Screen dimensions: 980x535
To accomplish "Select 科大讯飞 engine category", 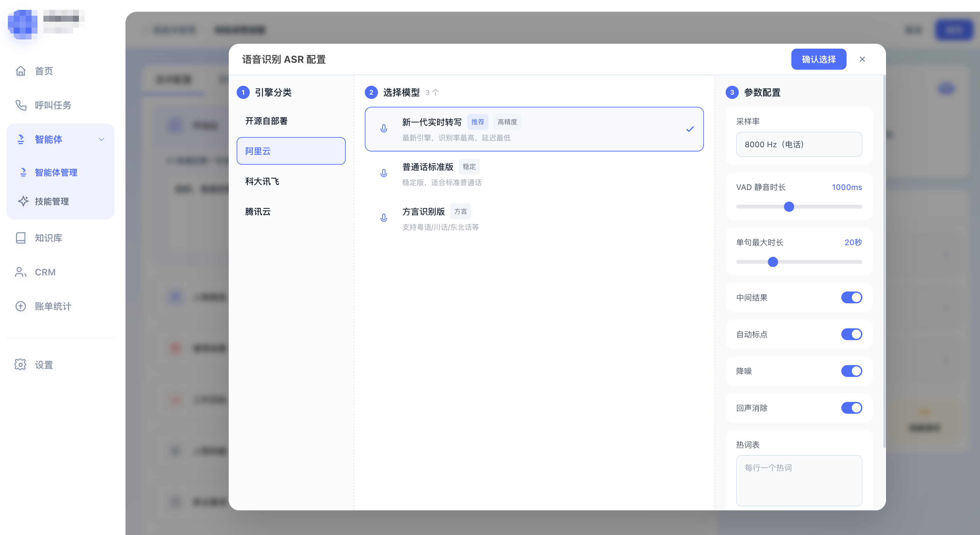I will [291, 181].
